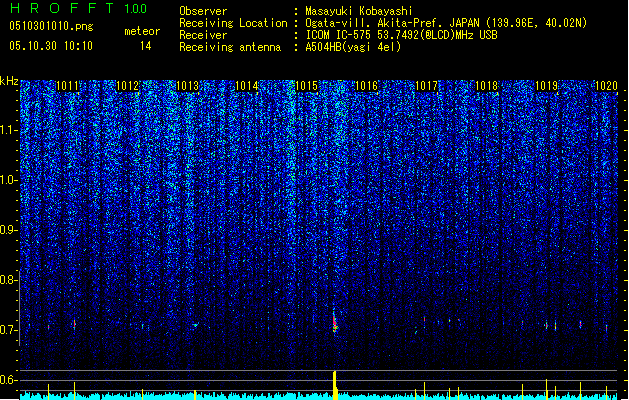Screen dimensions: 629x400
Task: Click the kHz axis unit label
Action: (x=9, y=81)
